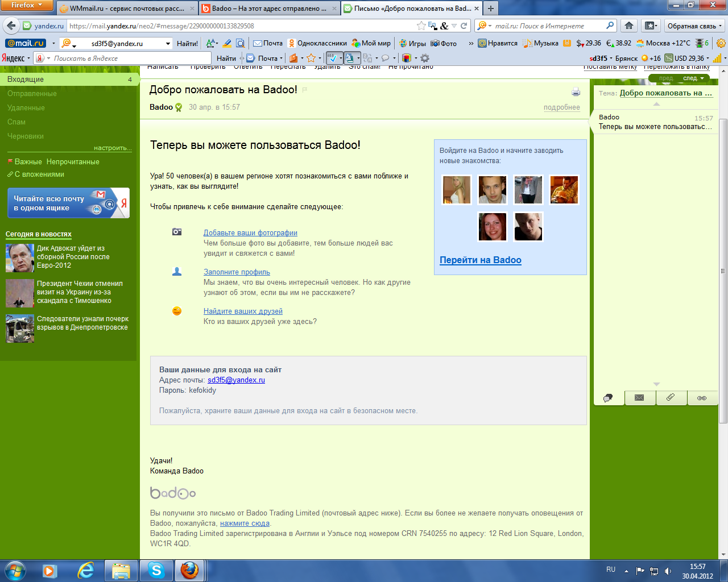Viewport: 728px width, 582px height.
Task: Click the page-search magnifier toolbar icon
Action: point(240,43)
